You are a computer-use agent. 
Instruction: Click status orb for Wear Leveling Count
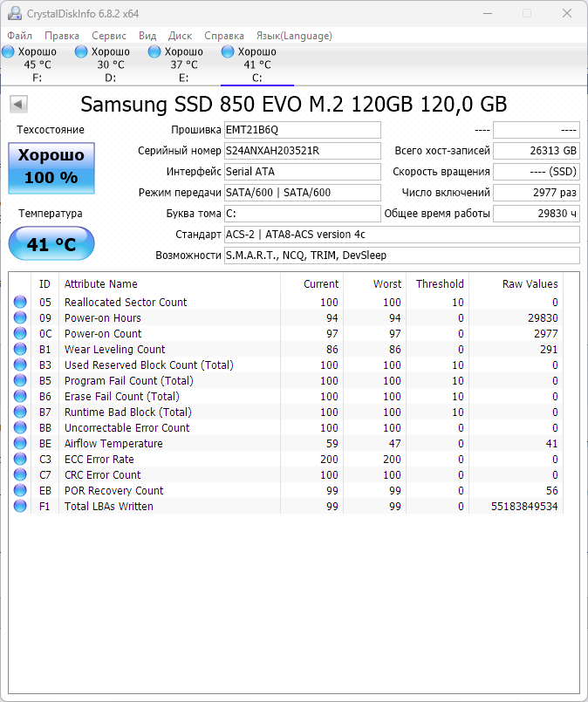[x=20, y=349]
